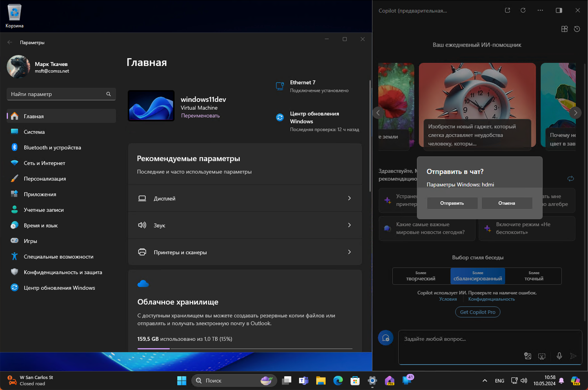Click Отмена in the chat dialog
588x390 pixels.
click(507, 203)
